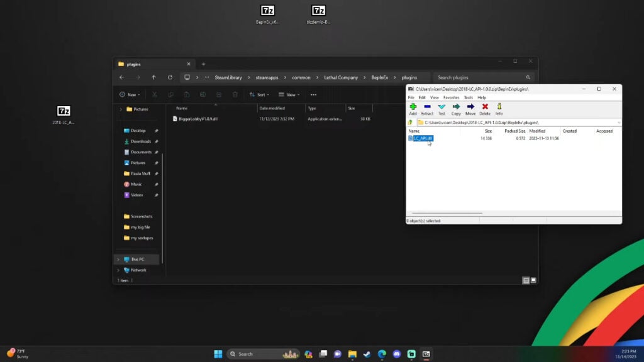Viewport: 644px width, 362px height.
Task: Move files using the 7-Zip Move icon
Action: [471, 107]
